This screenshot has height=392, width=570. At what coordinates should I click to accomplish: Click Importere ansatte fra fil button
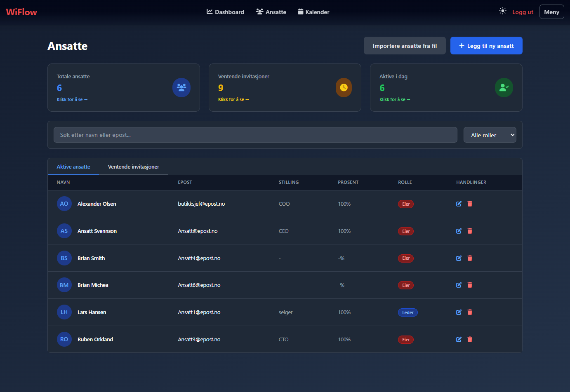click(x=405, y=46)
